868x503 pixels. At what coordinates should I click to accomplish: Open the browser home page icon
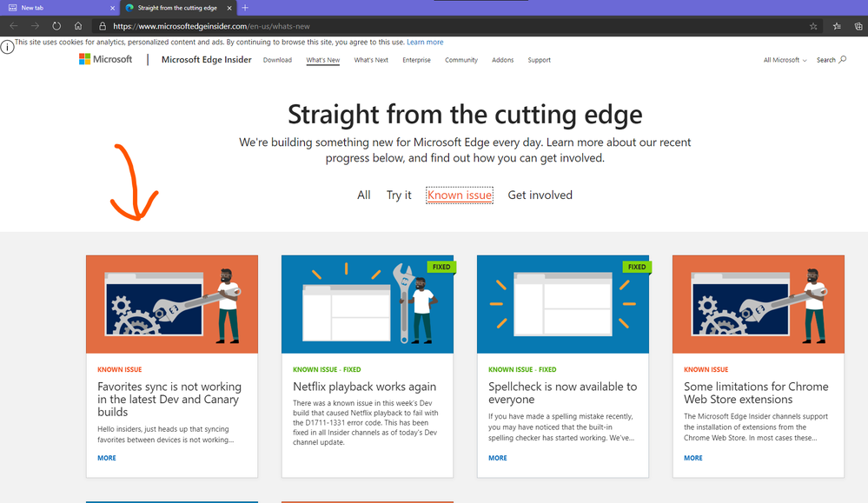point(78,26)
